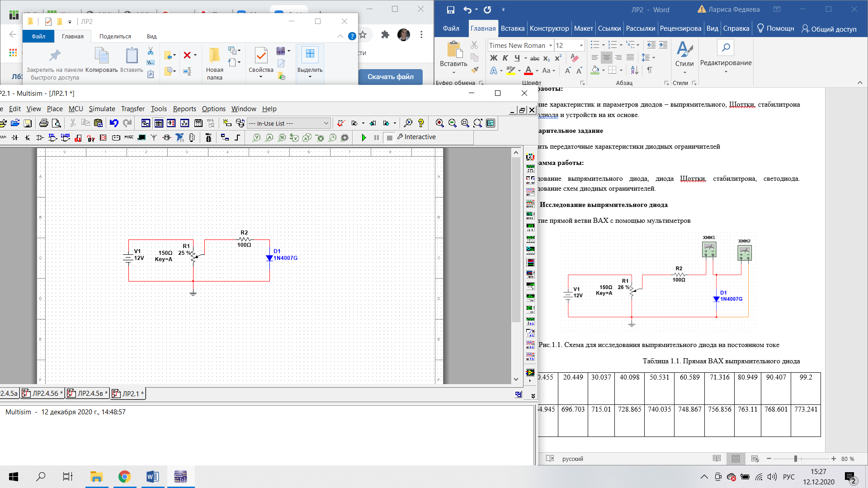This screenshot has width=868, height=488.
Task: Apply red font color in Word
Action: (x=528, y=70)
